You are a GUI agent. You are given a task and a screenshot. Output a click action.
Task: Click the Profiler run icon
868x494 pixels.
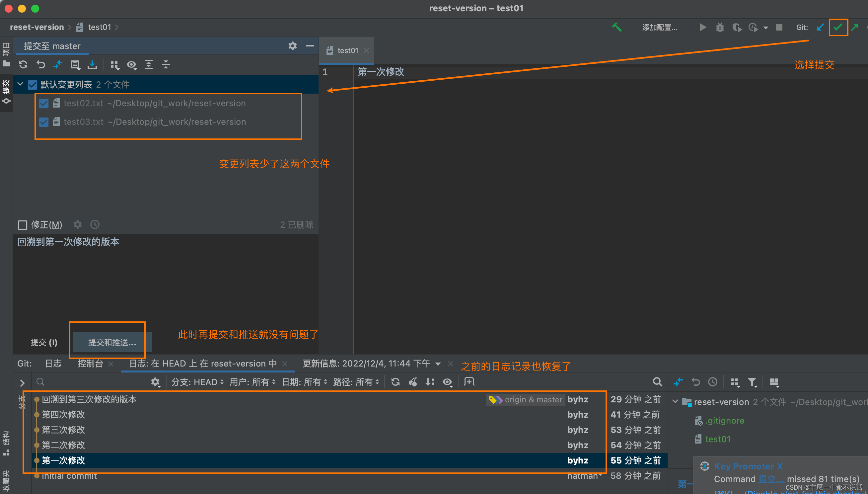[753, 27]
